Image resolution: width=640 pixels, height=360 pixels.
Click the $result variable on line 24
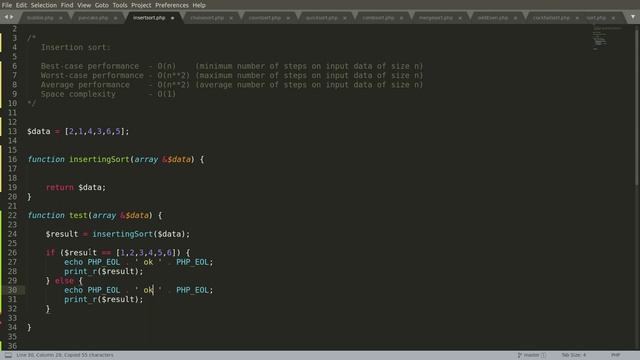[62, 234]
